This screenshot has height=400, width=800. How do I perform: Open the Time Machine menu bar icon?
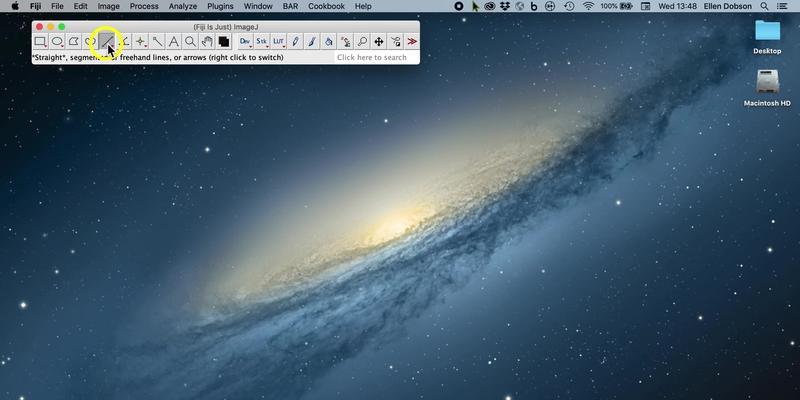coord(569,6)
